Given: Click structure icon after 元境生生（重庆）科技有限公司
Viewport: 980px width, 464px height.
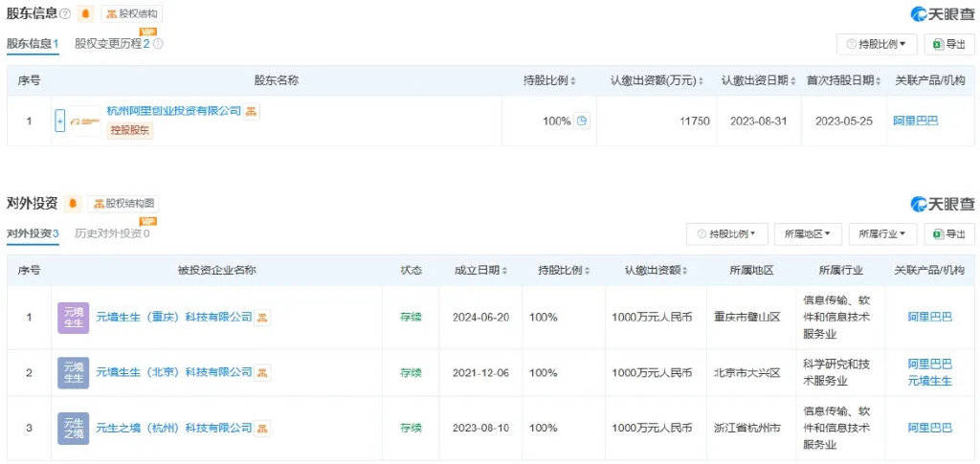Looking at the screenshot, I should tap(262, 318).
